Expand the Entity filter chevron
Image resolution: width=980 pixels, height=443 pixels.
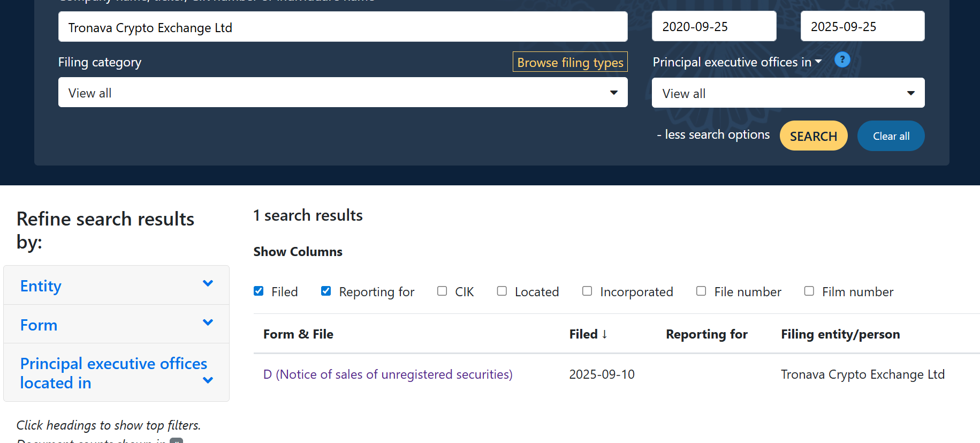click(x=208, y=283)
